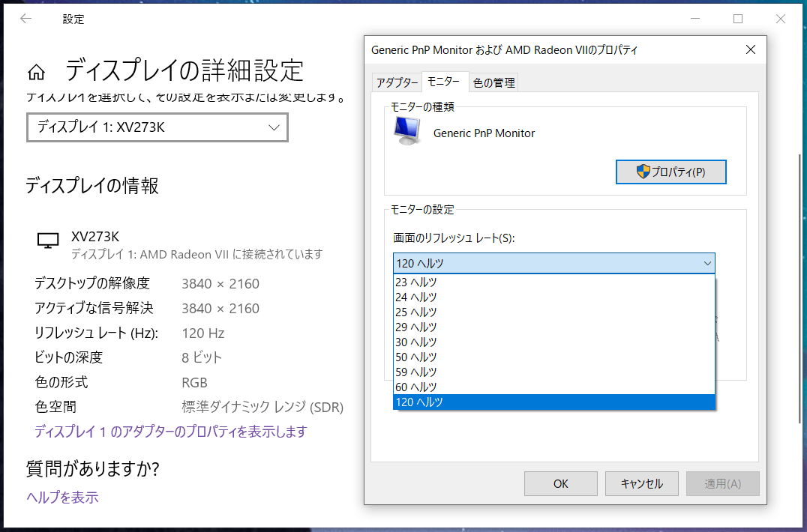Click the 8 ビット bit depth value
This screenshot has width=807, height=532.
pyautogui.click(x=202, y=357)
